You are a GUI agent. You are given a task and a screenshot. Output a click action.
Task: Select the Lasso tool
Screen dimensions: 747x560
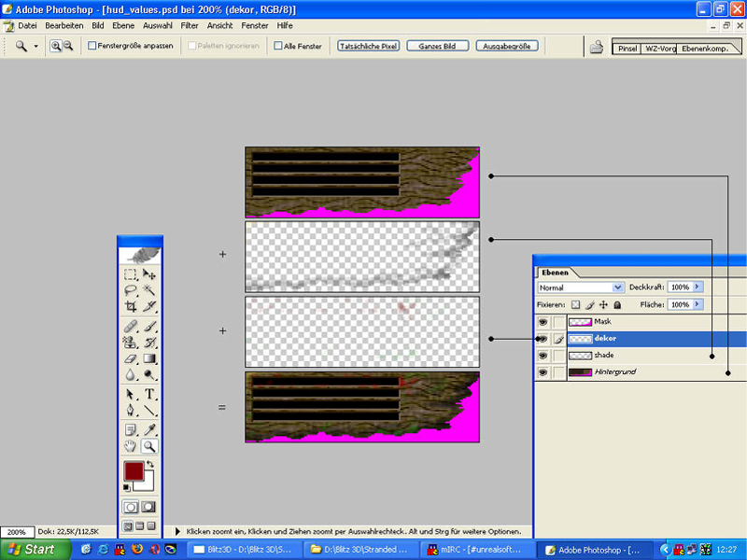click(x=131, y=289)
